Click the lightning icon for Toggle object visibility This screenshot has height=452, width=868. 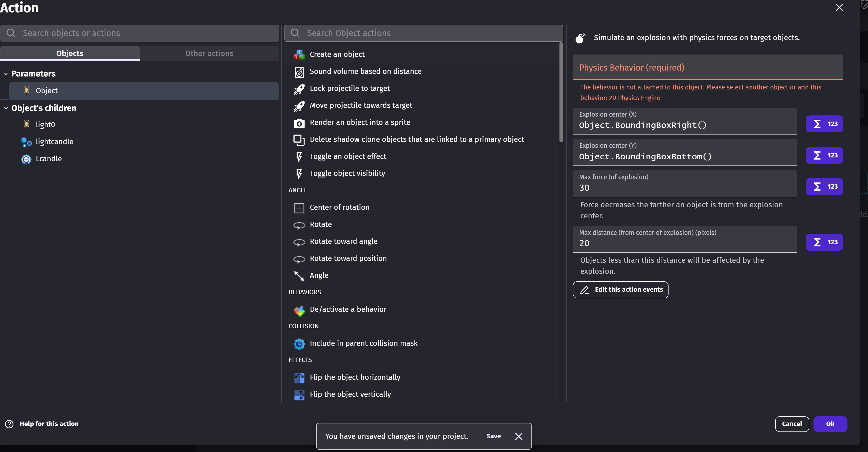299,174
